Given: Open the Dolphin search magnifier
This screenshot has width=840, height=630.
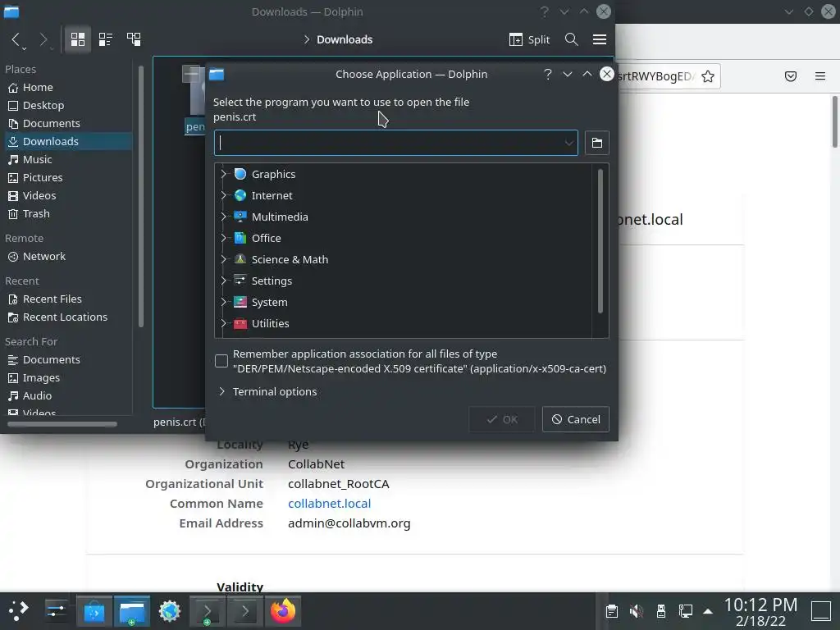Looking at the screenshot, I should click(571, 39).
